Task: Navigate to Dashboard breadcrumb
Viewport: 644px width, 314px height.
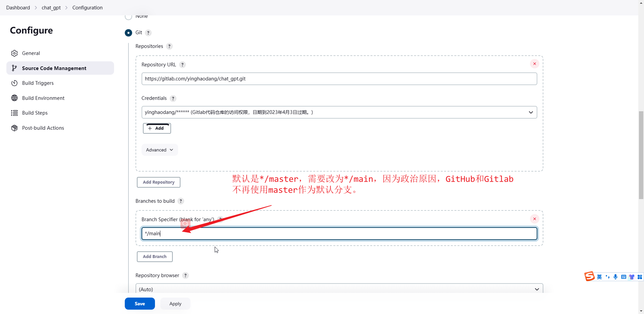Action: click(x=18, y=8)
